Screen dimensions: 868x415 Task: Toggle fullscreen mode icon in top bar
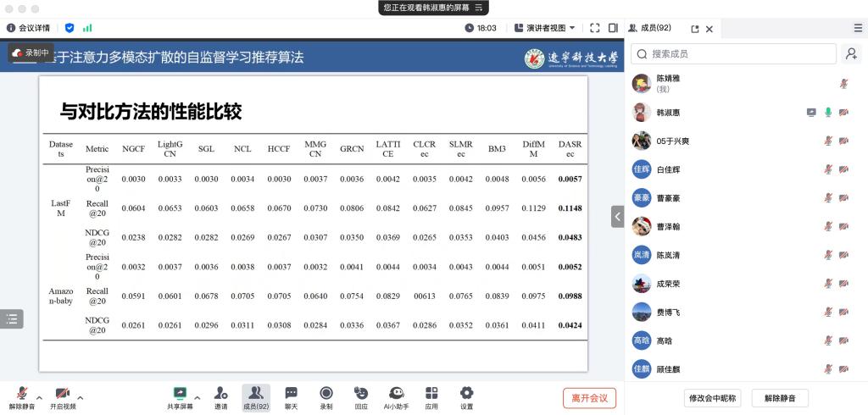coord(594,28)
